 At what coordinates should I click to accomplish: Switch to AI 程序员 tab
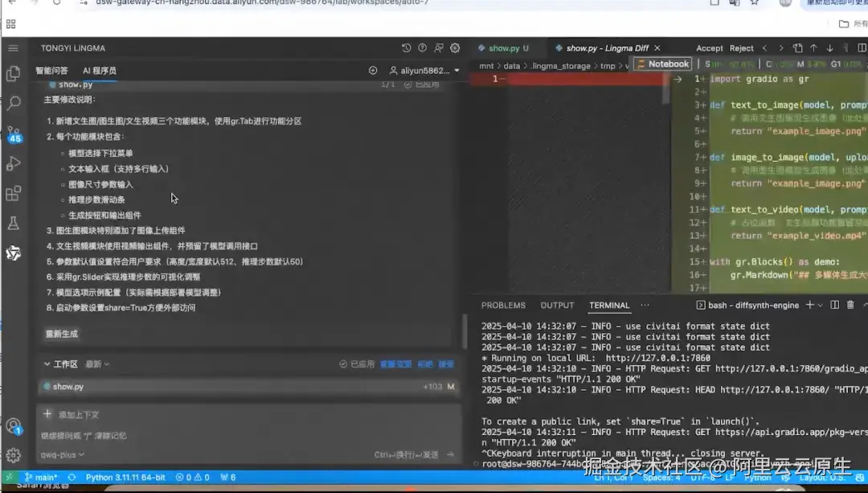pos(100,70)
